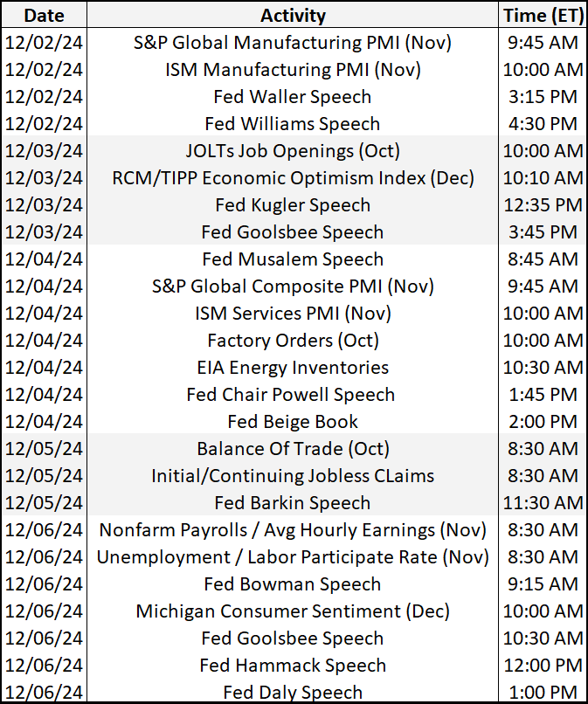This screenshot has height=704, width=588.
Task: Select the S&P Global Manufacturing PMI (Nov) cell
Action: coord(293,43)
